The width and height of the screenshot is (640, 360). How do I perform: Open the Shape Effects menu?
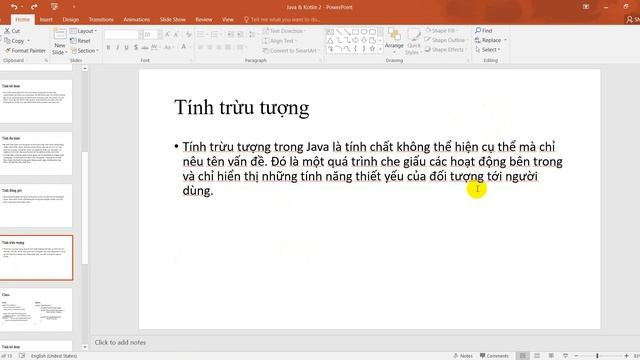(445, 49)
